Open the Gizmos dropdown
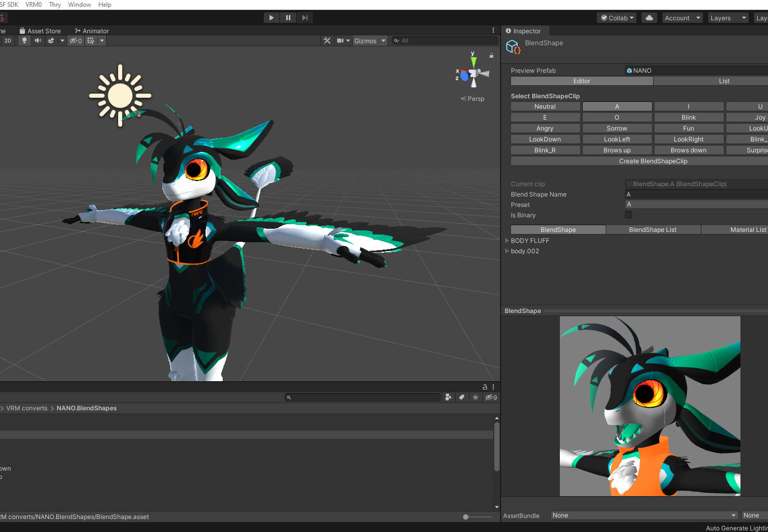 369,41
